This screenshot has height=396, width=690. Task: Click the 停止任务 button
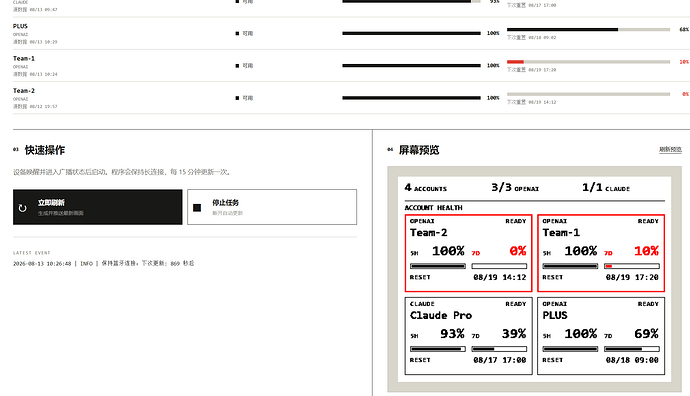(x=272, y=207)
